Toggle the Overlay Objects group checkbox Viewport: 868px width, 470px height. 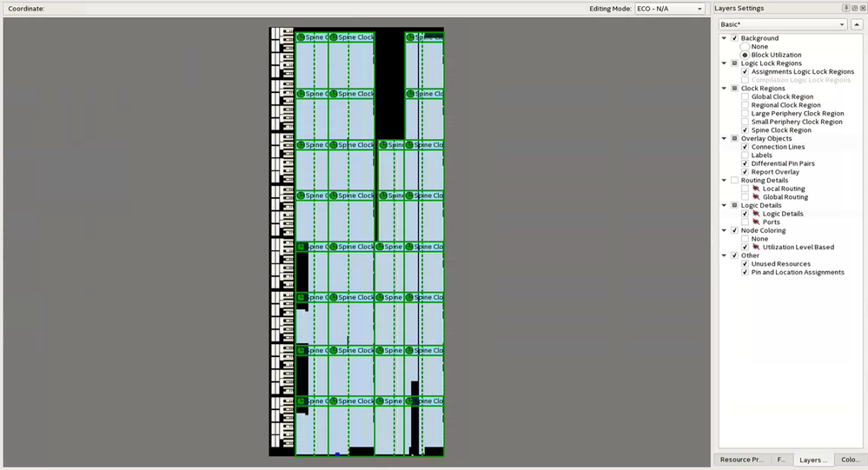tap(734, 138)
